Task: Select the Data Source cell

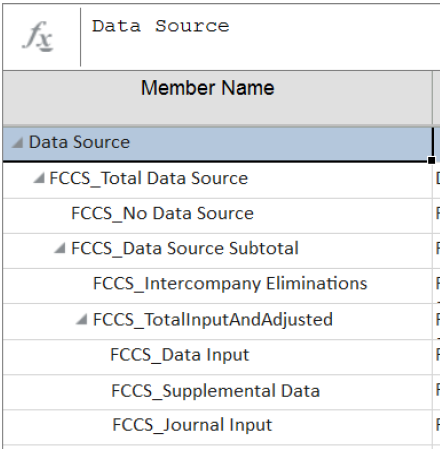Action: tap(217, 144)
